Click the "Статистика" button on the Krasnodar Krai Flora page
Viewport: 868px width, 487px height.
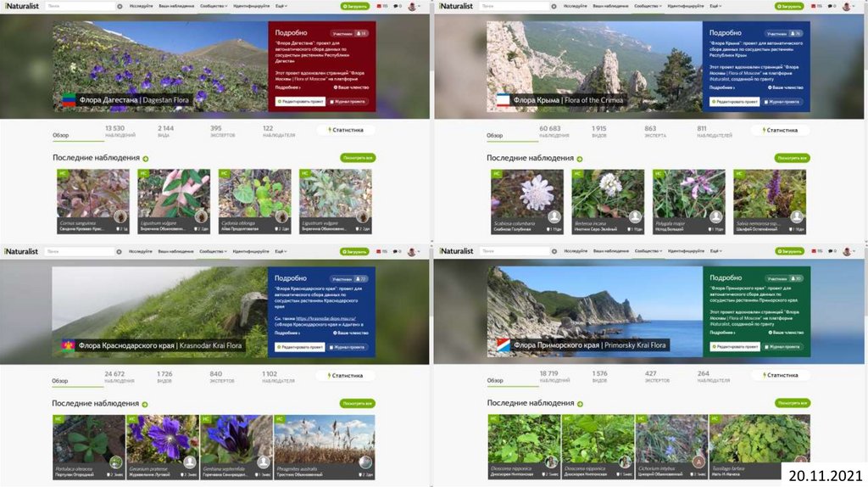[x=347, y=375]
